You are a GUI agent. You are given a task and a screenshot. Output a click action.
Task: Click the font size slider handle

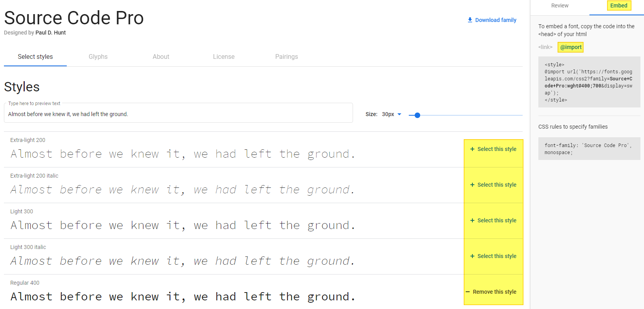417,115
